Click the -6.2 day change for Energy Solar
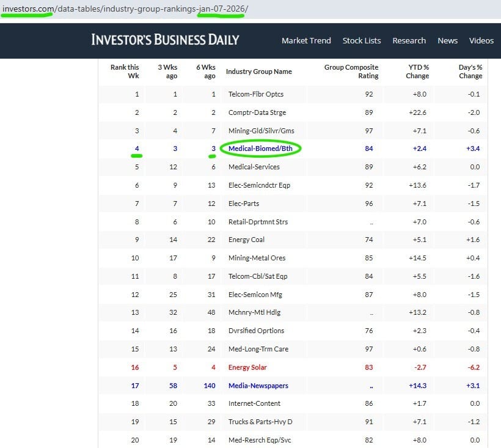Screen dimensions: 501x448 474,367
